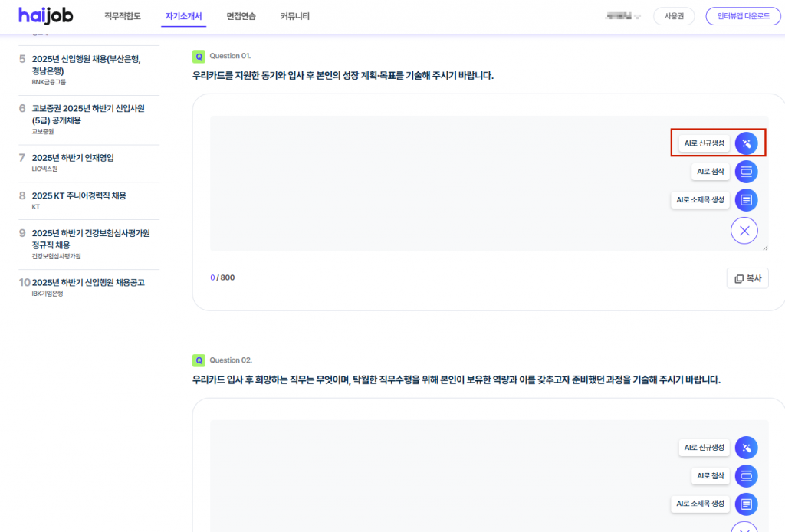Select the 자기소개서 tab
This screenshot has height=532, width=785.
(x=183, y=16)
